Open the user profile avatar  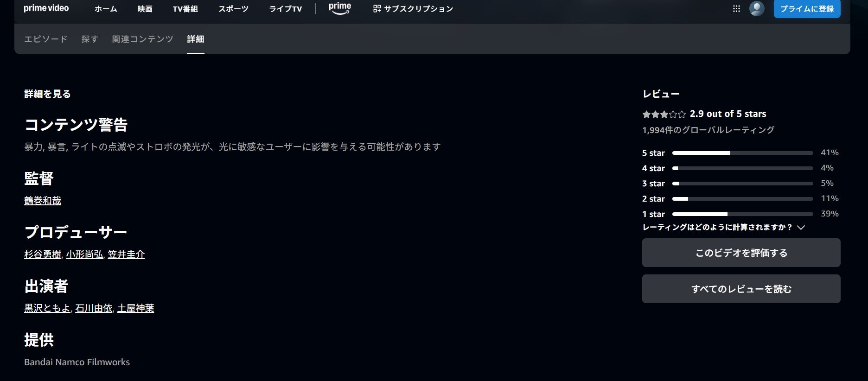tap(757, 9)
